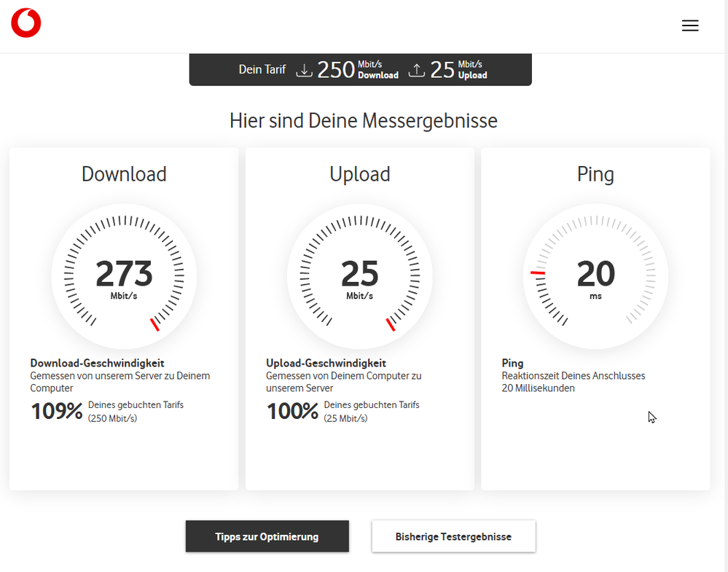Click the upload arrow icon in tariff bar
This screenshot has width=728, height=572.
point(416,70)
